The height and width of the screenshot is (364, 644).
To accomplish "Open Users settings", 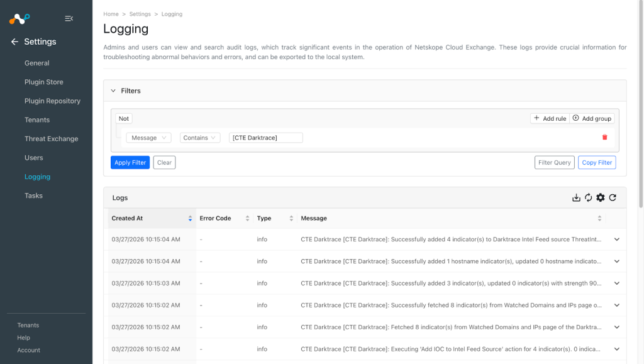I will [x=34, y=158].
